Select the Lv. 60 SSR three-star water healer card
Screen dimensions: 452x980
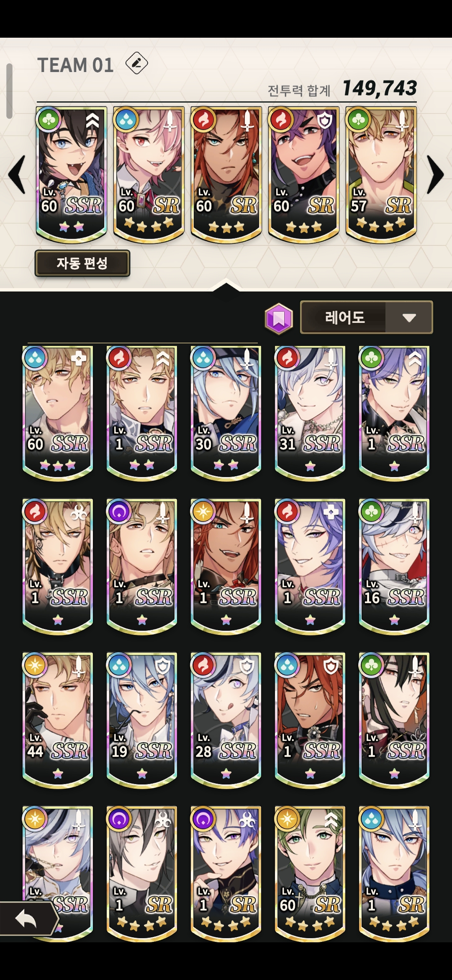(x=58, y=413)
